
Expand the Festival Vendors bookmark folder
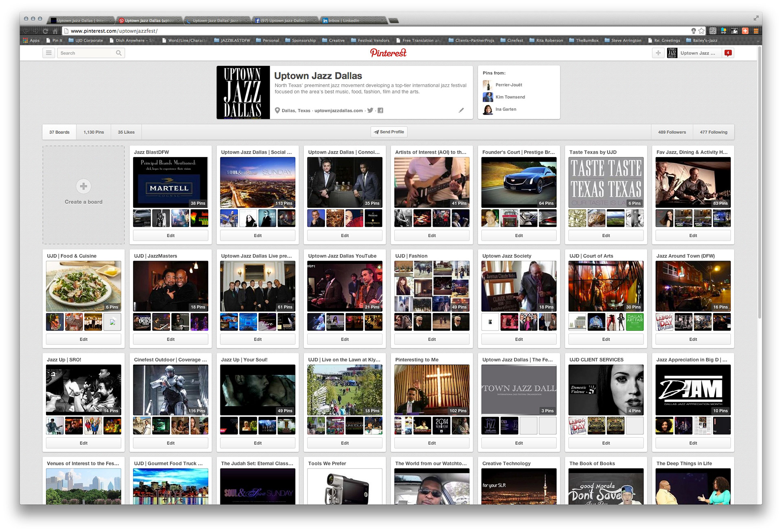pos(370,40)
